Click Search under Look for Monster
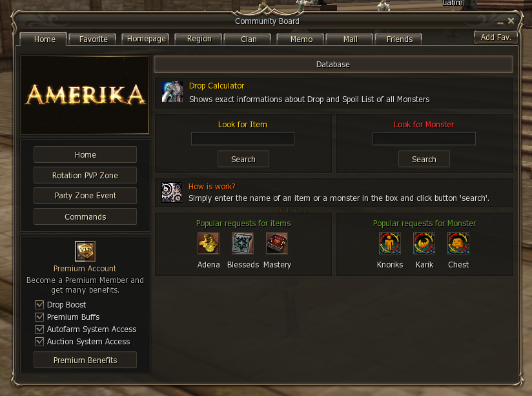 pyautogui.click(x=424, y=159)
